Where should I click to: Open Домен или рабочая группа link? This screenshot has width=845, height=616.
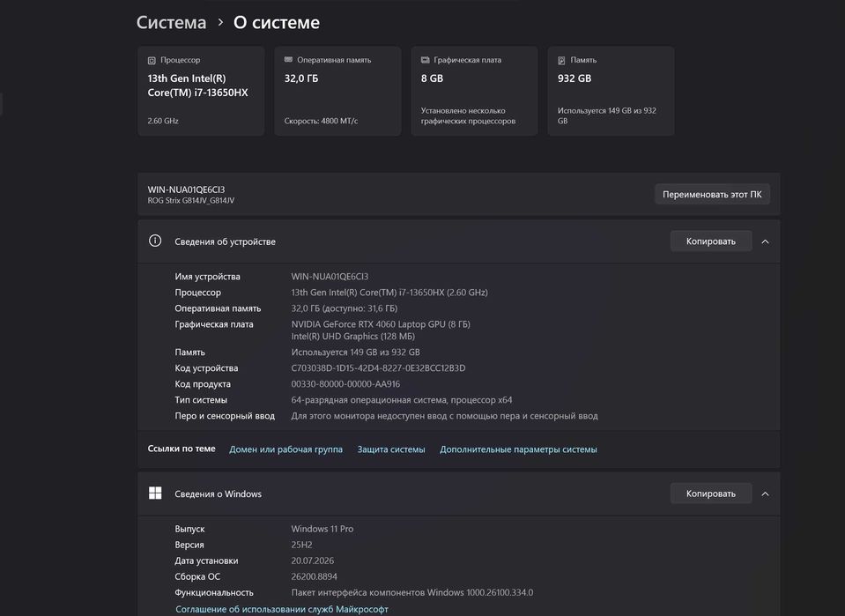[x=285, y=449]
